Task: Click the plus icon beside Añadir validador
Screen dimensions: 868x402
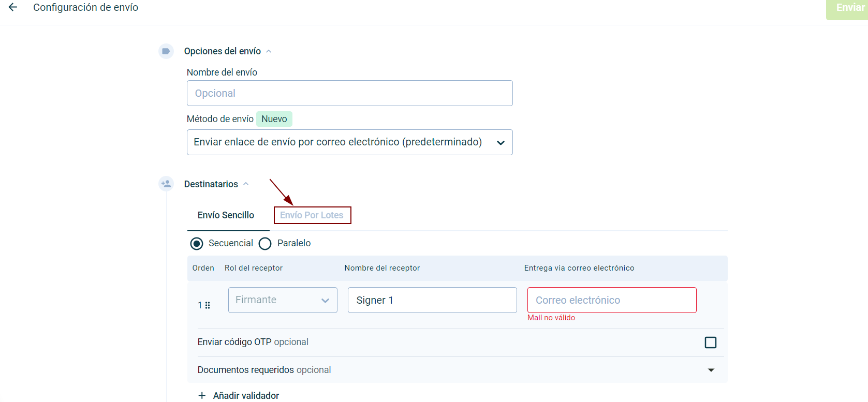Action: tap(202, 395)
